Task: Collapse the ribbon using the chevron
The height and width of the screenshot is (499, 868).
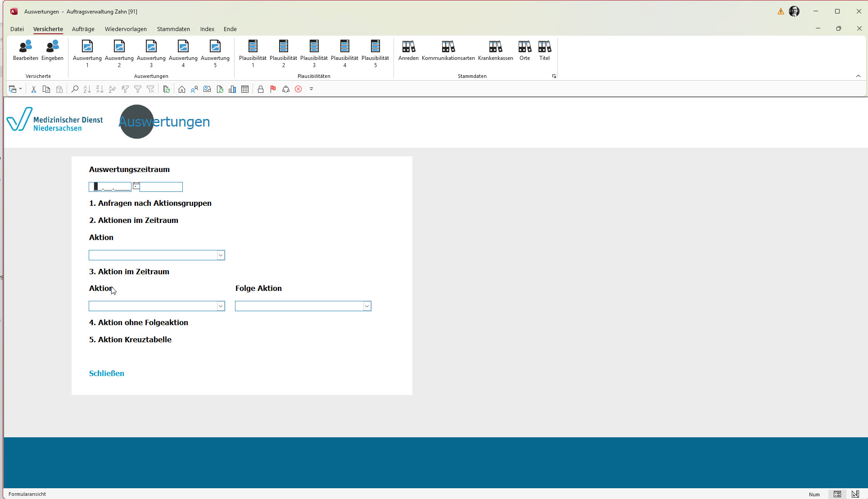Action: 858,76
